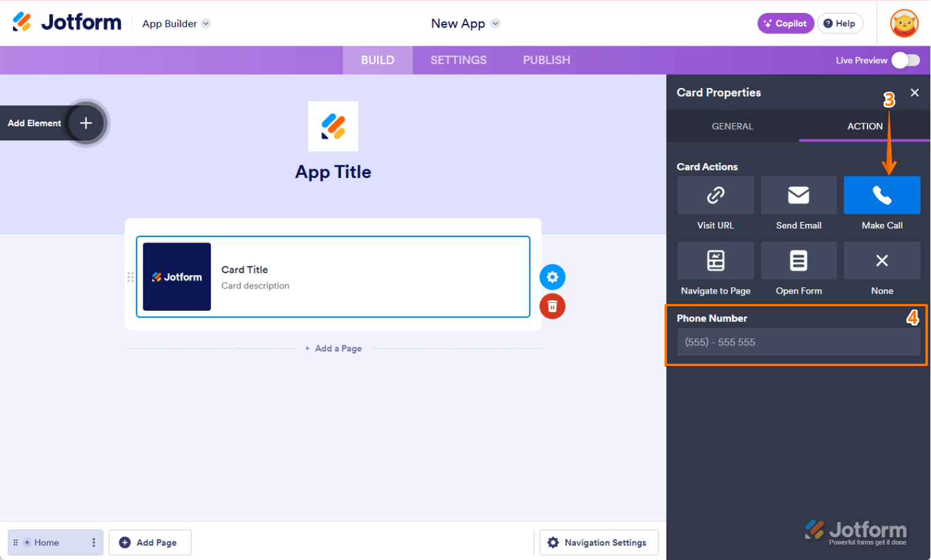The height and width of the screenshot is (560, 931).
Task: Delete the card using red trash icon
Action: 552,306
